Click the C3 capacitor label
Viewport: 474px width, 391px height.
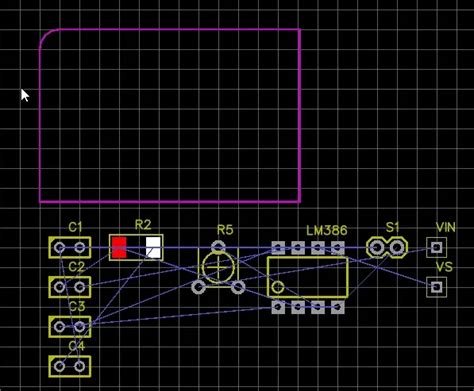(x=77, y=306)
